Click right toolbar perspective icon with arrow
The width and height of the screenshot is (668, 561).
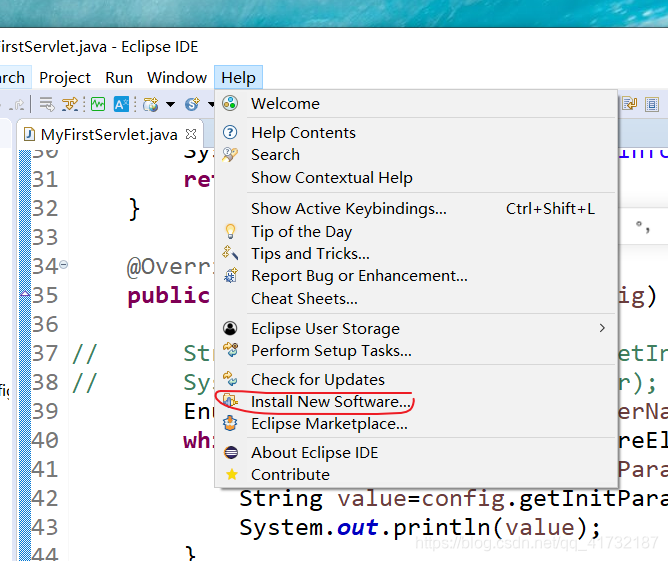(629, 104)
